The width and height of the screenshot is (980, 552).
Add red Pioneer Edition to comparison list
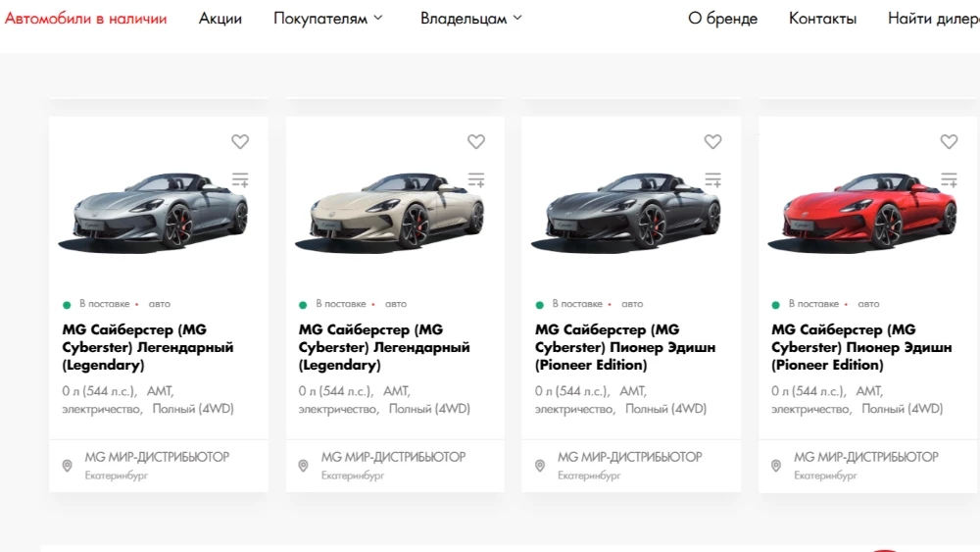949,180
